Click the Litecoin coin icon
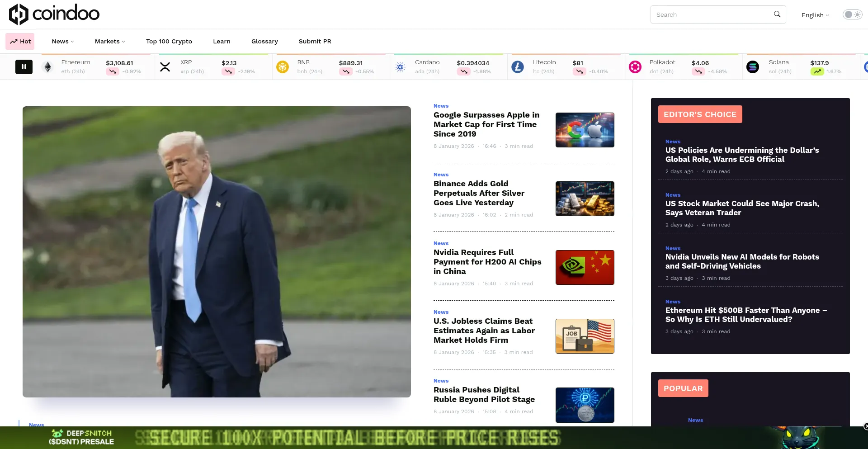 [x=518, y=67]
